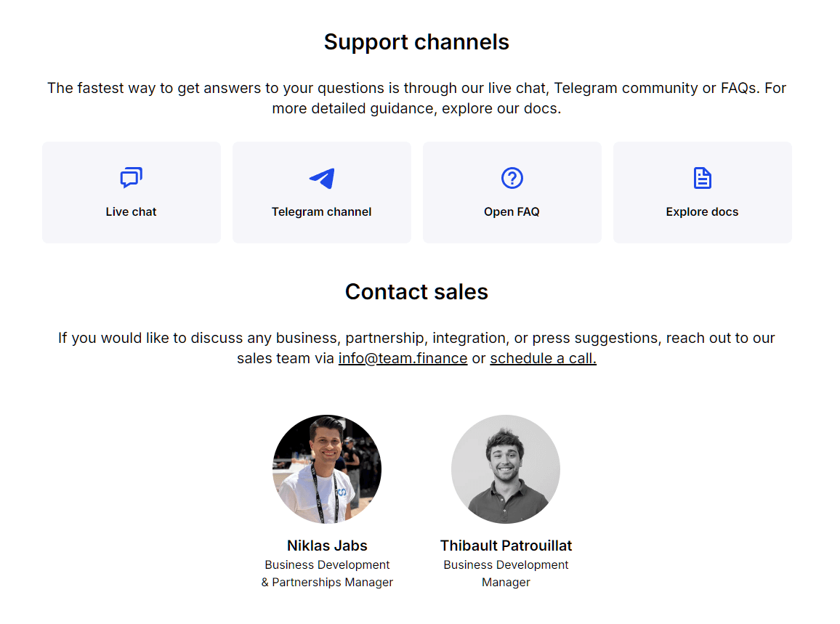
Task: Click the question mark FAQ icon
Action: (x=512, y=178)
